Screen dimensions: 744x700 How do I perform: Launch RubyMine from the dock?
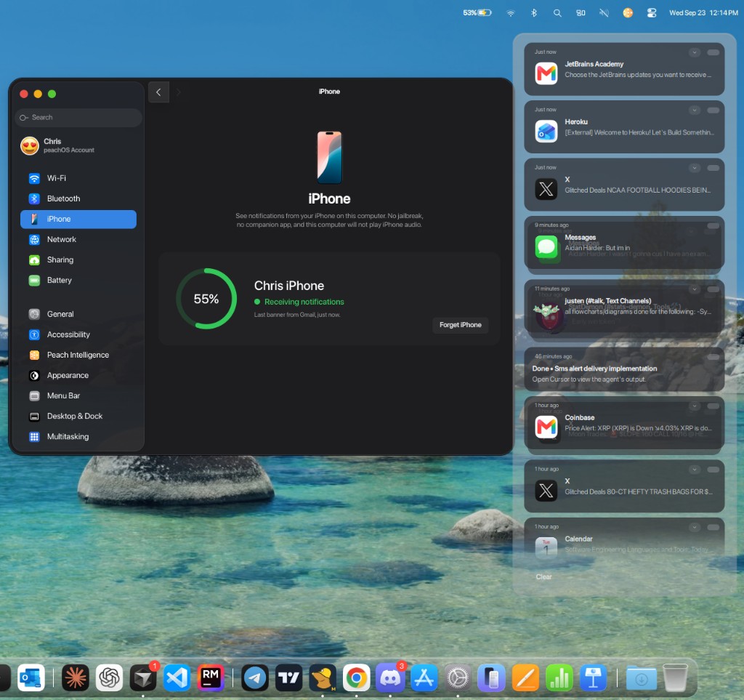pyautogui.click(x=211, y=677)
